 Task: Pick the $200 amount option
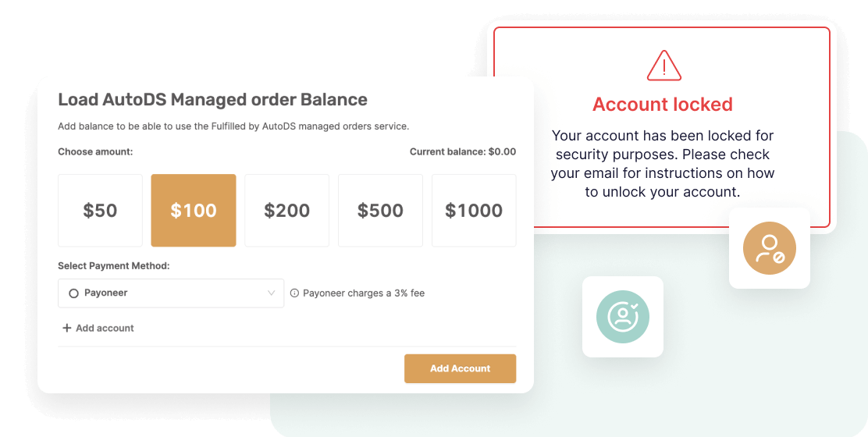(286, 210)
